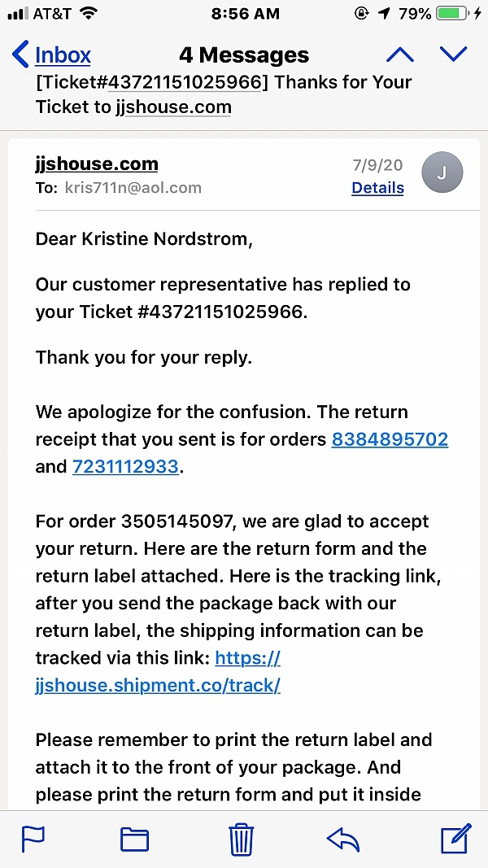Go to next message with down arrow

[x=453, y=55]
